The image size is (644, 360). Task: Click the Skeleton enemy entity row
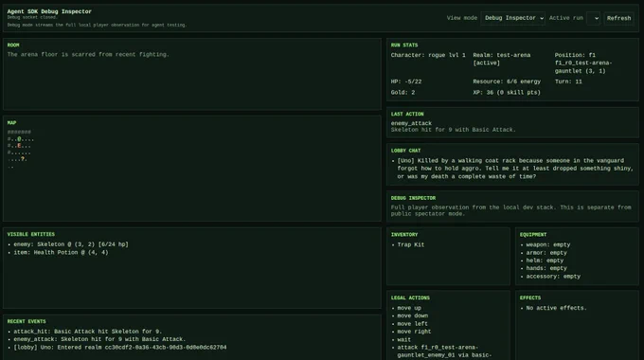pyautogui.click(x=71, y=244)
